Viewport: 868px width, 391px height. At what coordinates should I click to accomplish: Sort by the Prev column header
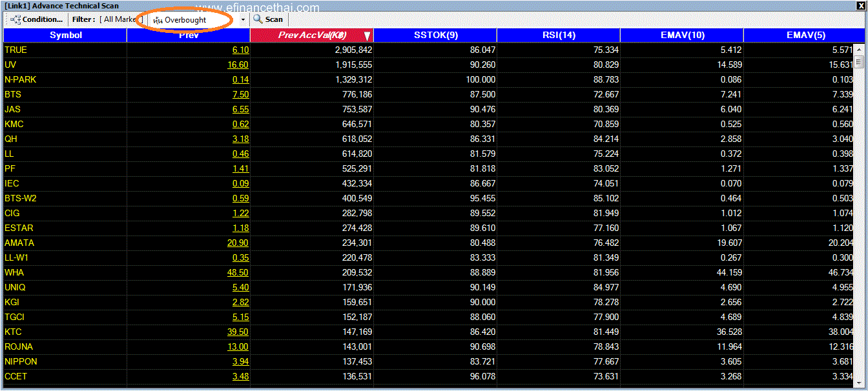(x=189, y=35)
